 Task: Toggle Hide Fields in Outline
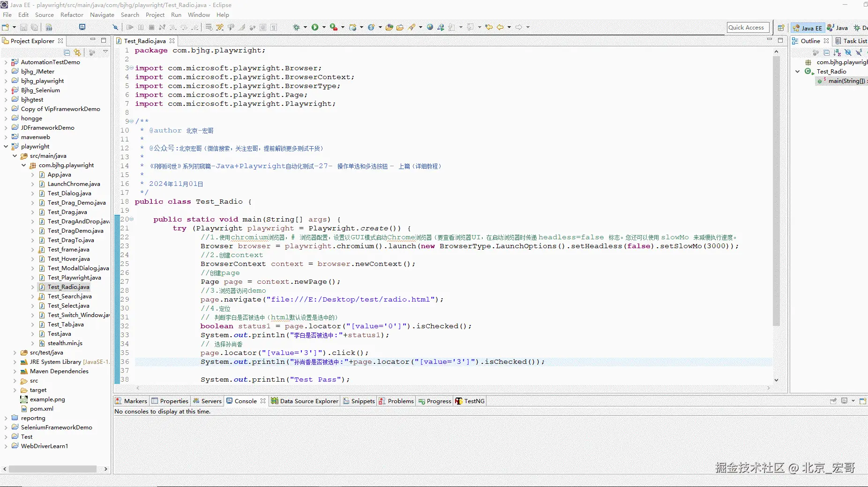tap(848, 52)
